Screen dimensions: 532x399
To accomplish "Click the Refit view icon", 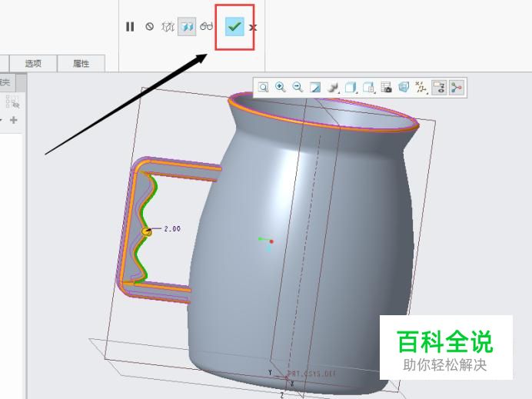I will coord(263,88).
